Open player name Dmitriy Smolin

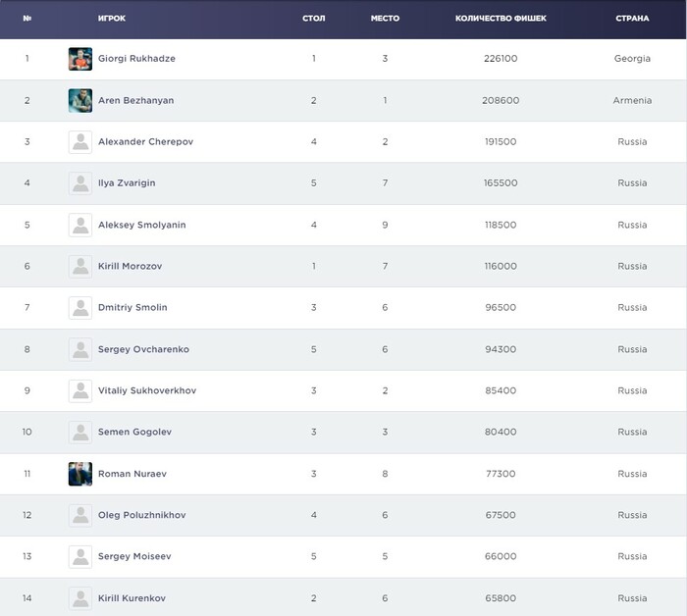(x=132, y=308)
